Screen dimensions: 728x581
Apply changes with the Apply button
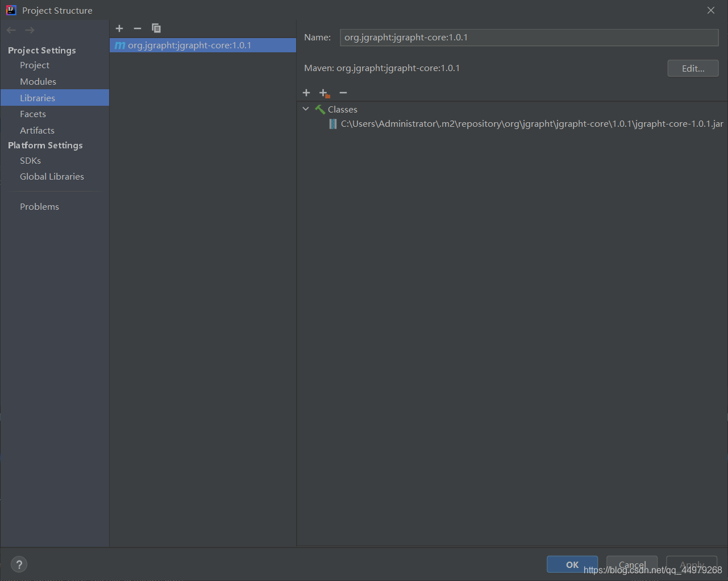[x=691, y=564]
